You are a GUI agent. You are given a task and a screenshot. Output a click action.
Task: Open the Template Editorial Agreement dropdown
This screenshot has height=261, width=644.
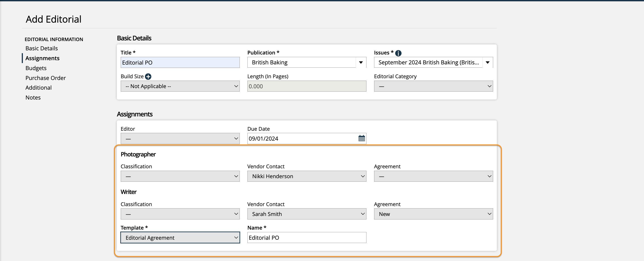(180, 237)
